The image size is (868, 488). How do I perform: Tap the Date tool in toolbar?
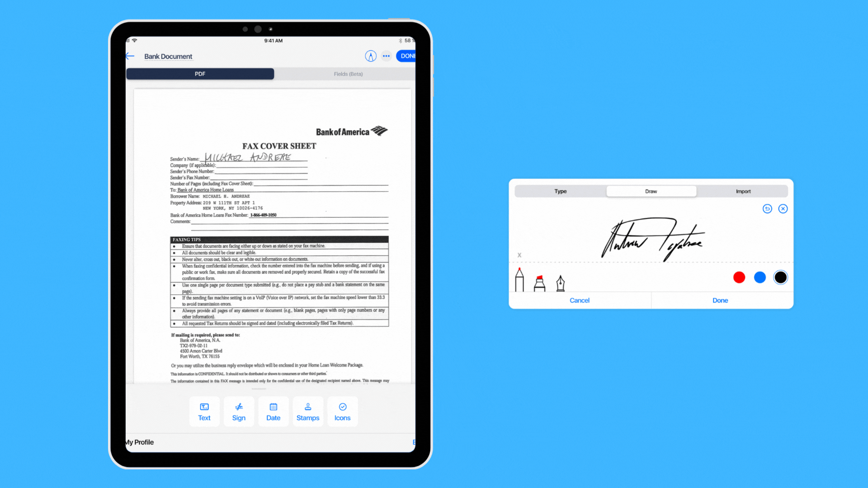point(273,411)
